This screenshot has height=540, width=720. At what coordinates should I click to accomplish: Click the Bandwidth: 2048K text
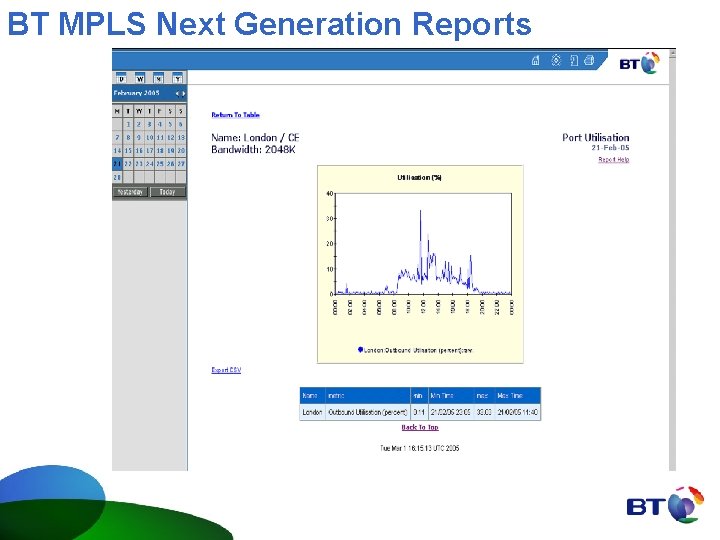click(253, 150)
